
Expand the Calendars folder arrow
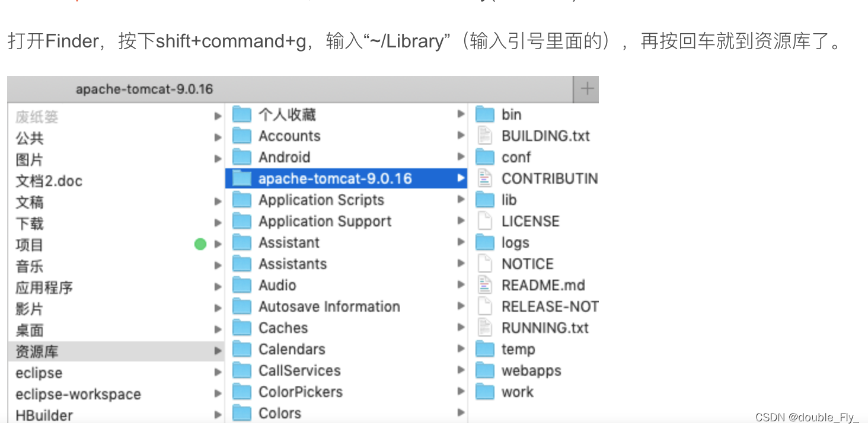pyautogui.click(x=461, y=349)
